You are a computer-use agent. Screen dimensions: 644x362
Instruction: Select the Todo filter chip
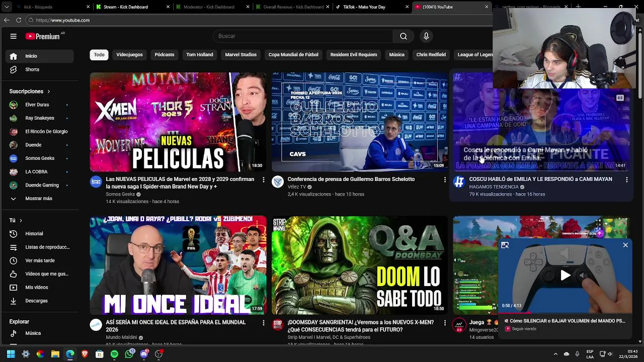pyautogui.click(x=99, y=55)
